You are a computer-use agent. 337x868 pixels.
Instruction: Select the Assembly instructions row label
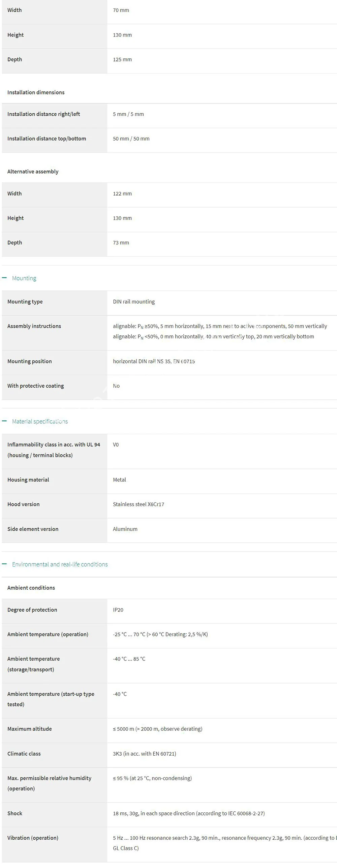34,326
